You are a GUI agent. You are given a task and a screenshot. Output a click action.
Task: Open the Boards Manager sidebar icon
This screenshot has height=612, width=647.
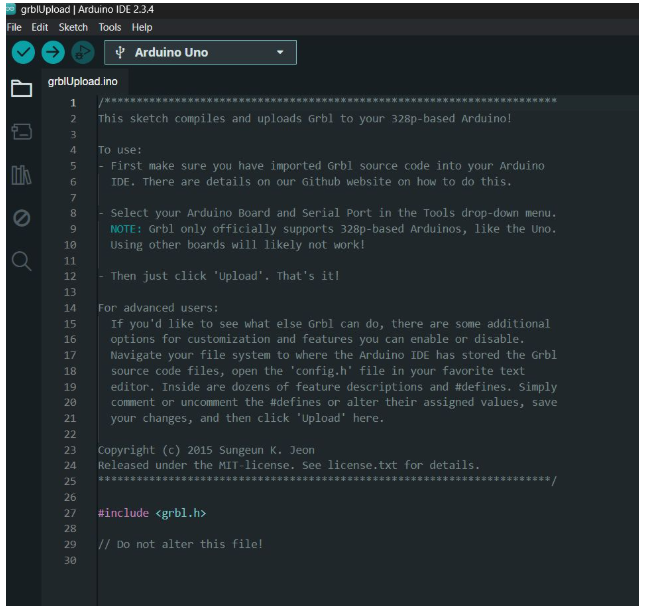21,132
